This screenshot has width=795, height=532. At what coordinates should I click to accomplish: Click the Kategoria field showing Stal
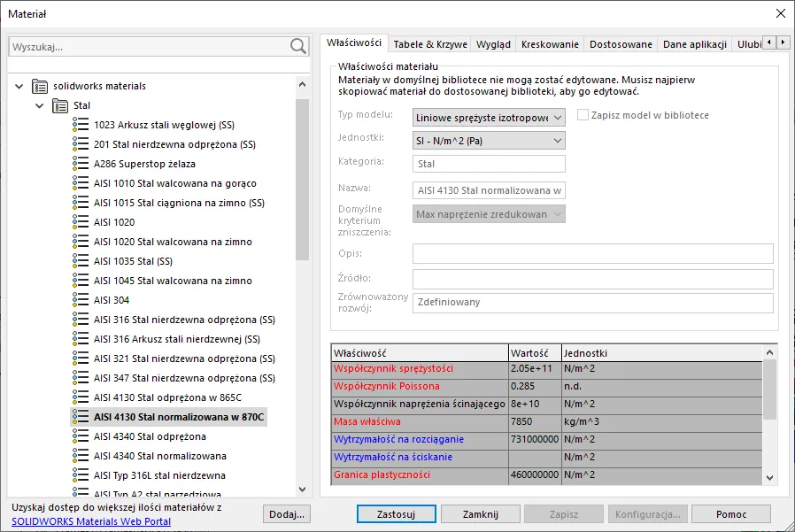pos(489,164)
